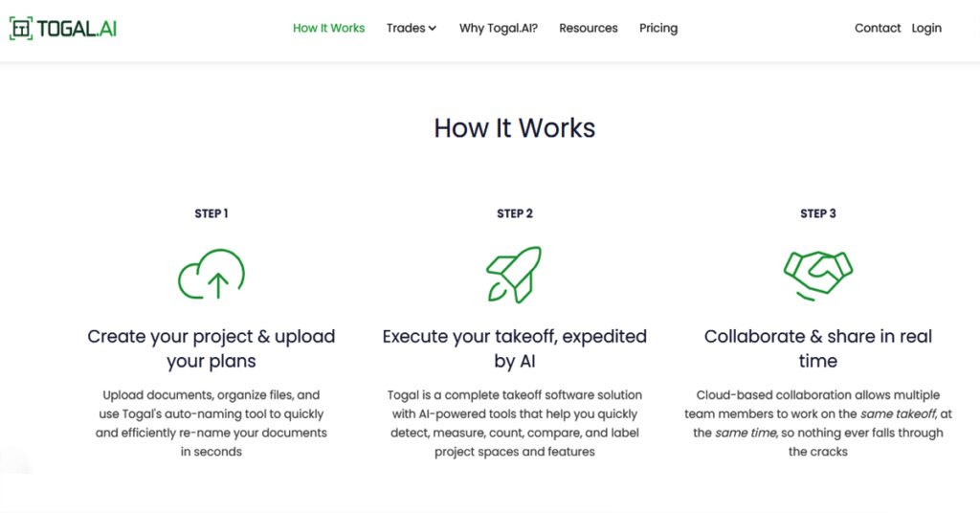Click the paragraph starting "Togal is a complete takeoff"
Image resolution: width=980 pixels, height=513 pixels.
coord(514,423)
